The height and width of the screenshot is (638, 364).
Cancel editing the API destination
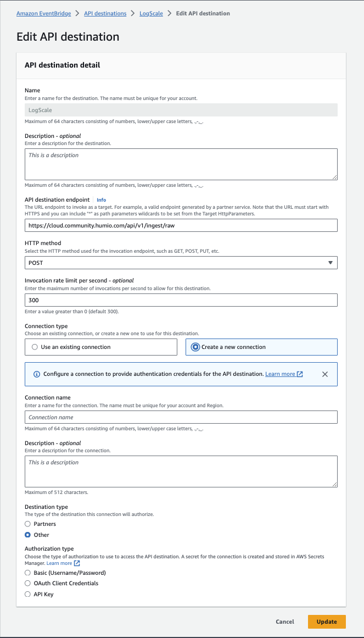(285, 622)
